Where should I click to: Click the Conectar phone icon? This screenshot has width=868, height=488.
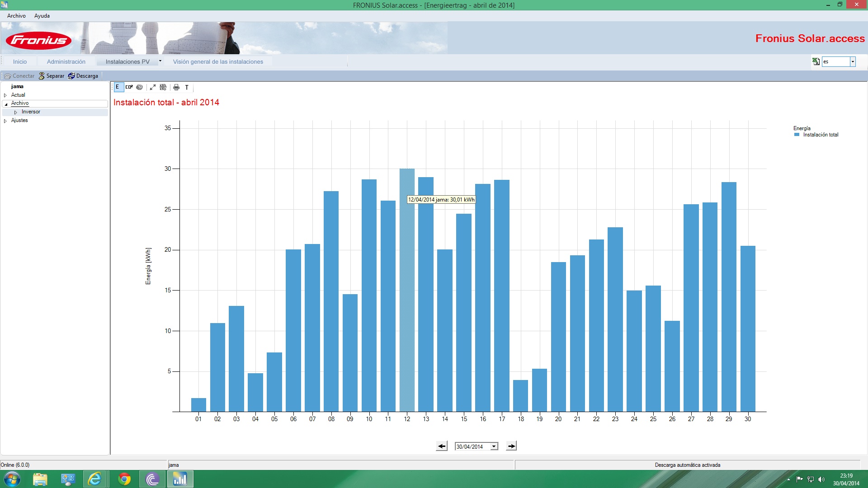tap(19, 76)
